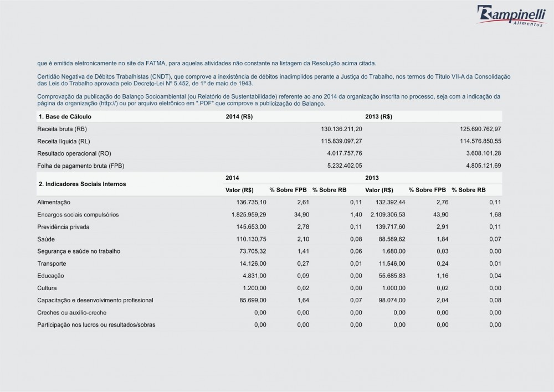
Task: Select the 'Capacitação e desenvolvimento profissional' row
Action: (95, 300)
